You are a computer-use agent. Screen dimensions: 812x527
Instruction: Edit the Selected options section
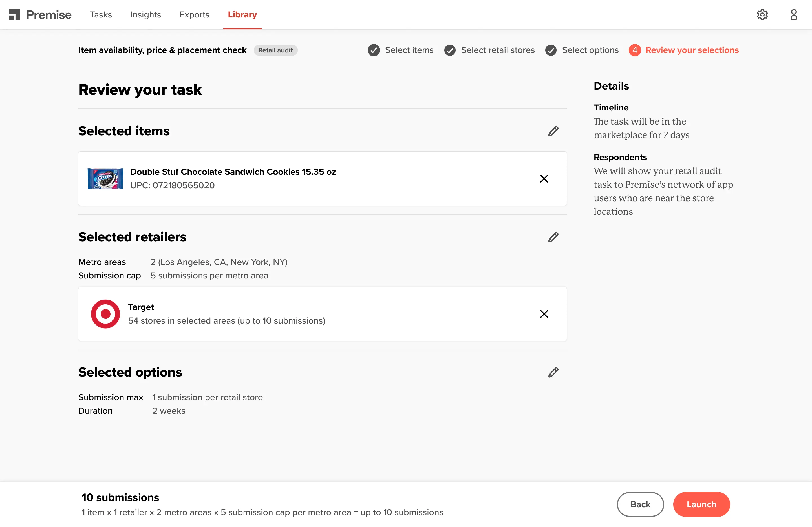tap(553, 372)
